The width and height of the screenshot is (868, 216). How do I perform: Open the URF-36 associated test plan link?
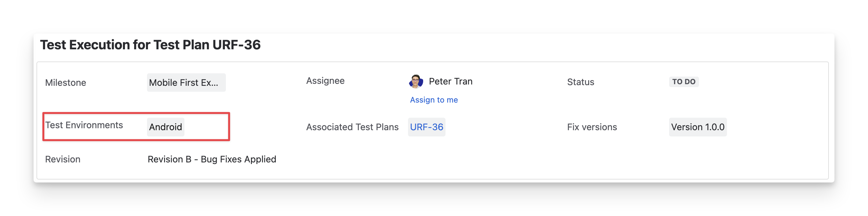[x=426, y=127]
